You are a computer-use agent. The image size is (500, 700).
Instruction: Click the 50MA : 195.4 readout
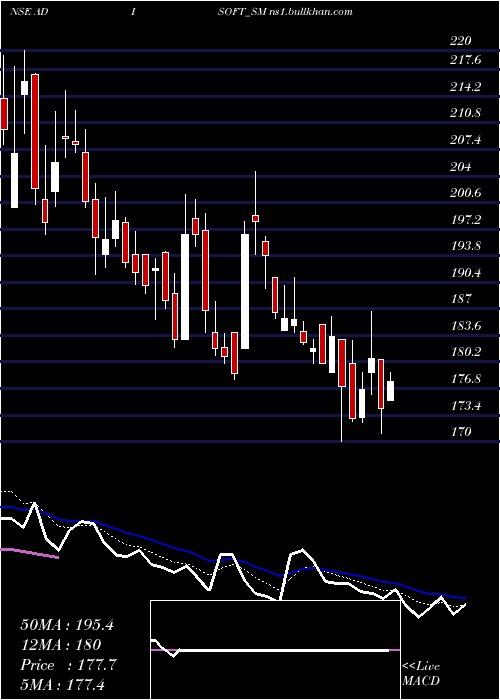coord(67,625)
